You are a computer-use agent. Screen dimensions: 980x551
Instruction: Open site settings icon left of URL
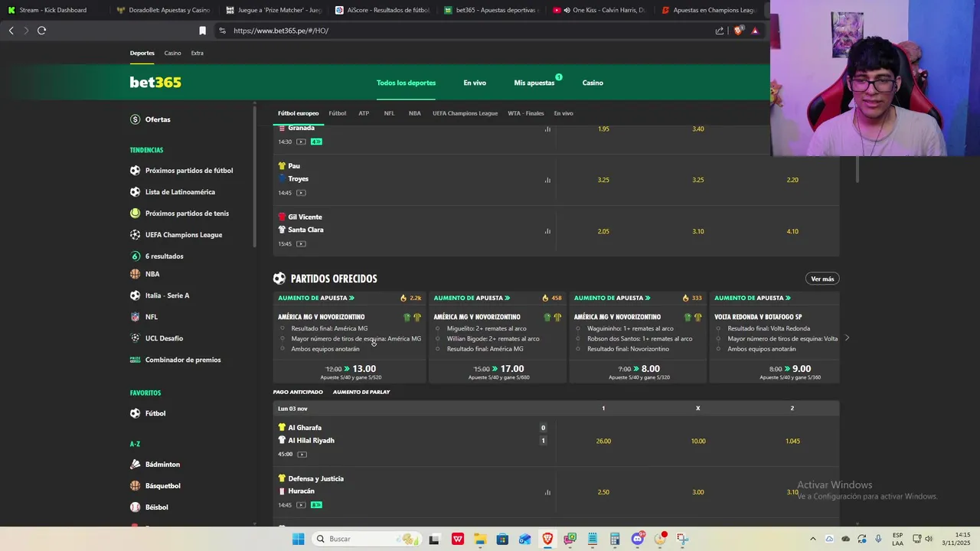coord(222,31)
